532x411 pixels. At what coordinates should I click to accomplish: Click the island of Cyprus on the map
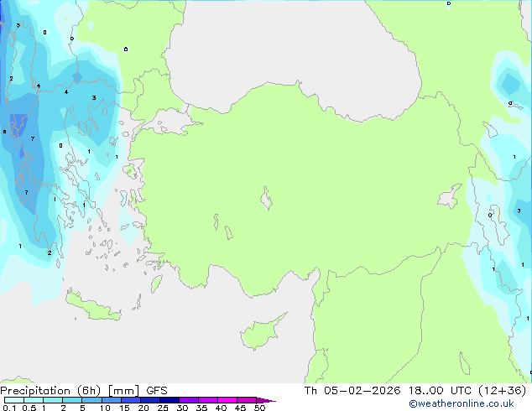click(x=259, y=333)
